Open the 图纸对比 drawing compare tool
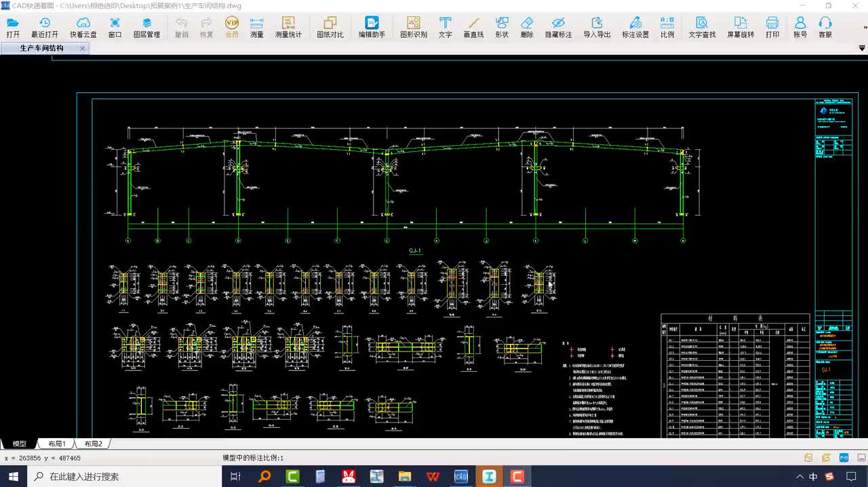868x487 pixels. 330,27
